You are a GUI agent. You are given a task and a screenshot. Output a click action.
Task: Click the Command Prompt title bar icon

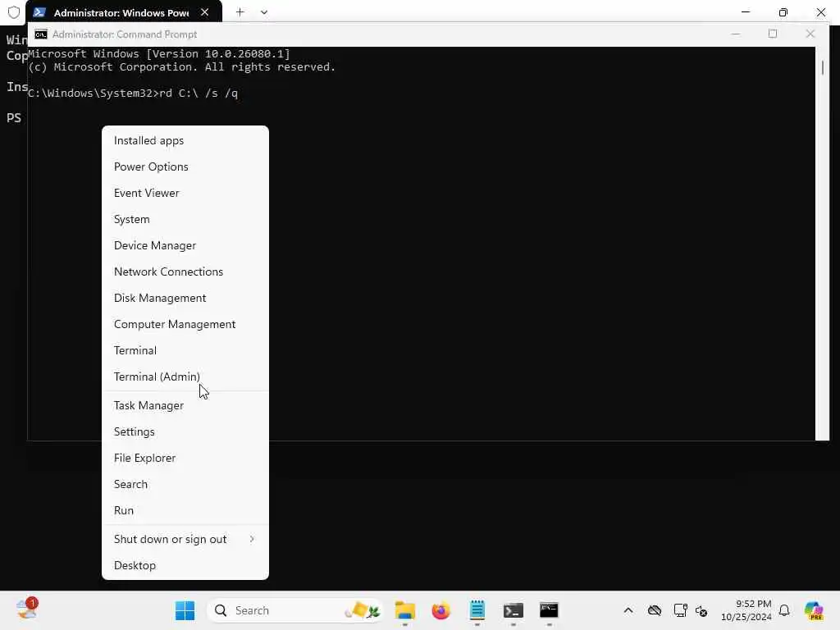[41, 34]
